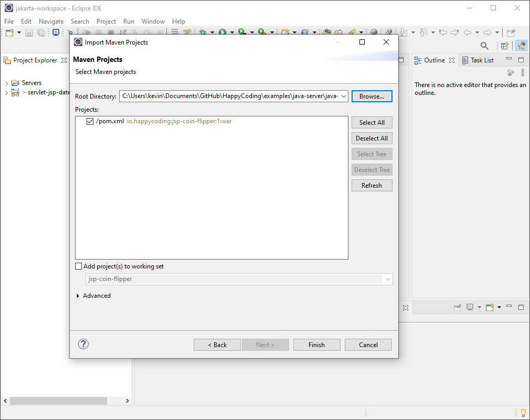Screen dimensions: 530x420
Task: Click the Open Perspective icon
Action: coord(504,46)
